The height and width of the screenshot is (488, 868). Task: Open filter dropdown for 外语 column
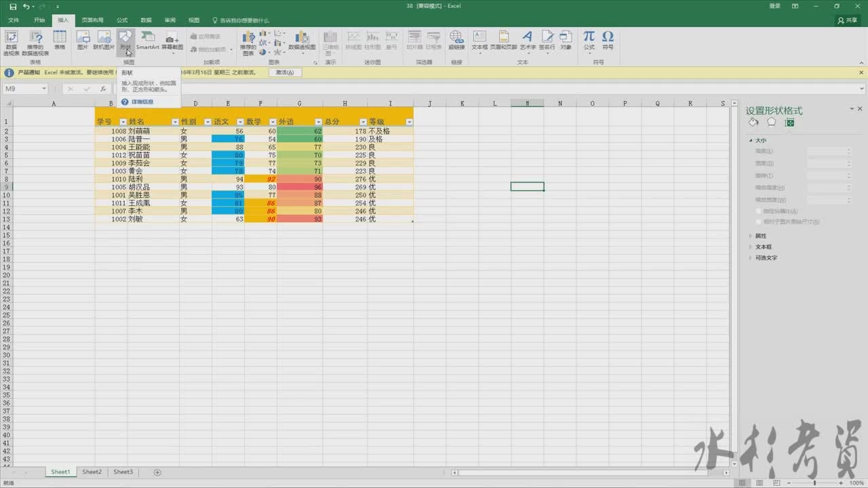(x=318, y=122)
